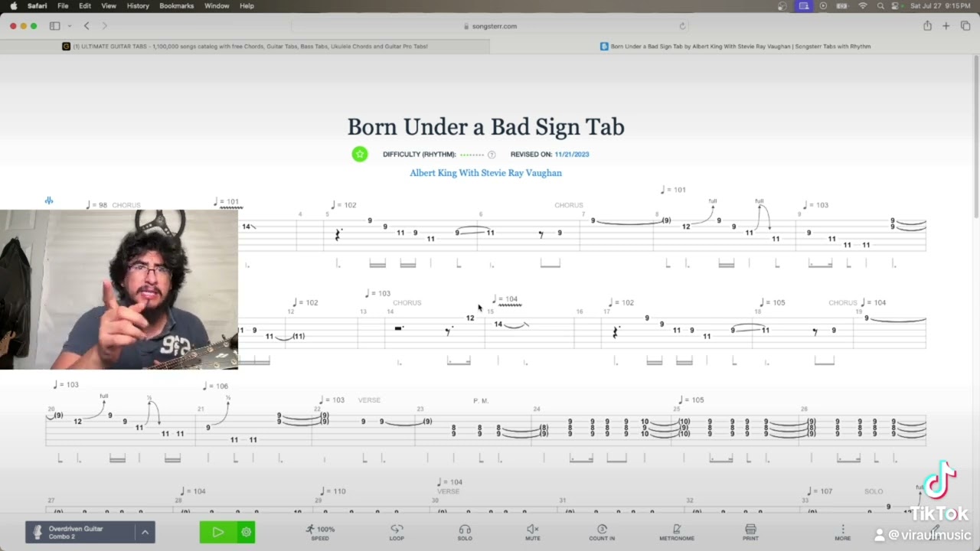
Task: Adjust playback speed at 100%
Action: pyautogui.click(x=320, y=533)
